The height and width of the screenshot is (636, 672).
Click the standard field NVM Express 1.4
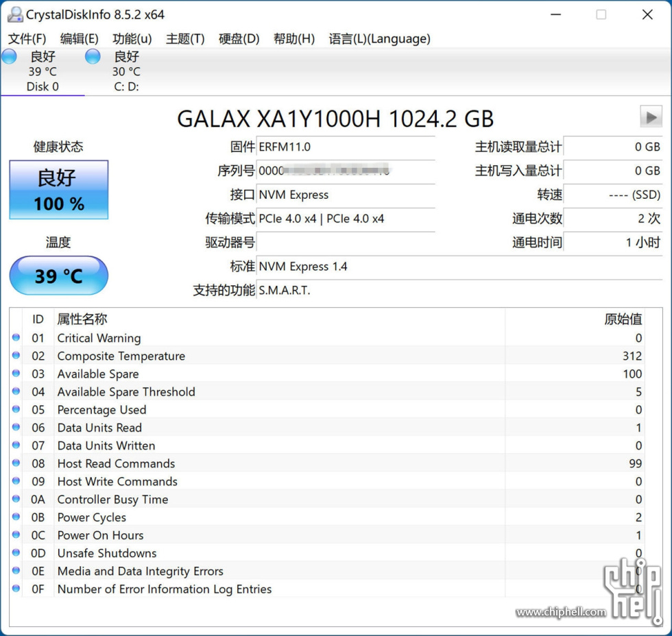click(x=459, y=267)
